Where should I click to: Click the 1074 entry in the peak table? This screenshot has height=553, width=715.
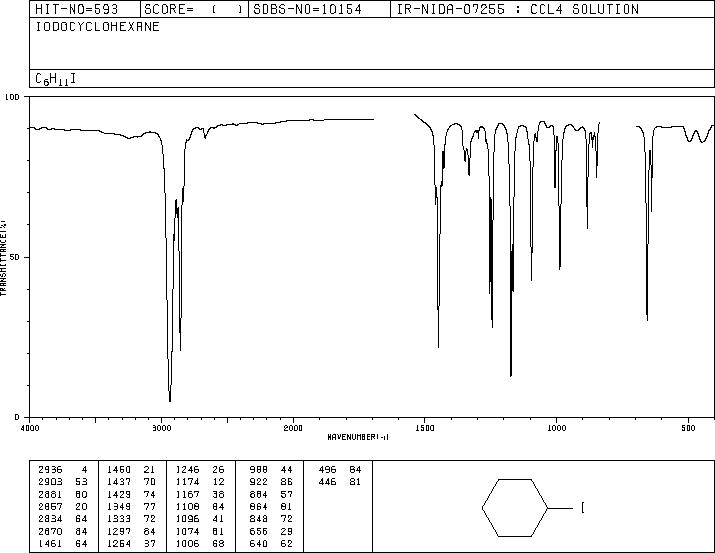187,531
